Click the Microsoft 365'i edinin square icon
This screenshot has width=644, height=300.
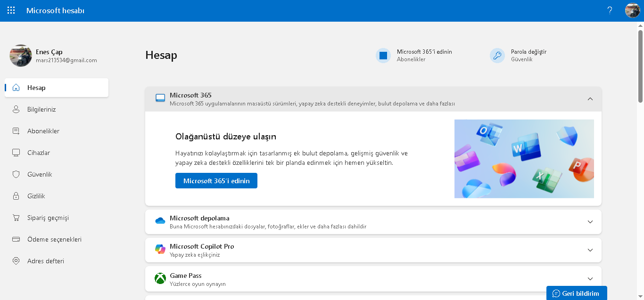pyautogui.click(x=383, y=56)
